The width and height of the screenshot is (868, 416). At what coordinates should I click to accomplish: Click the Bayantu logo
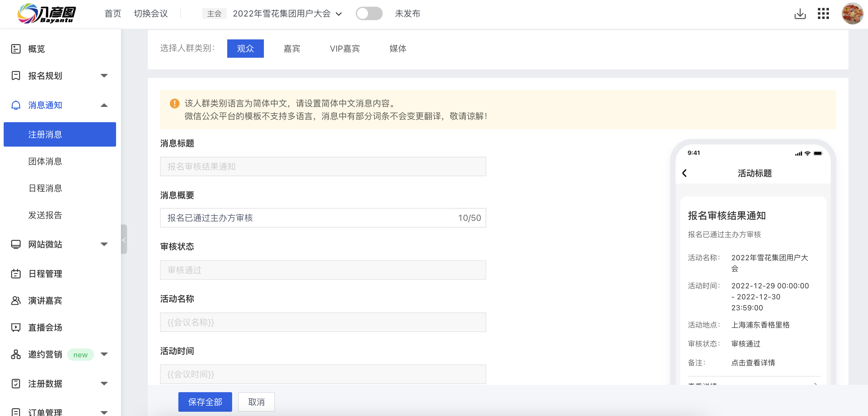click(x=46, y=13)
